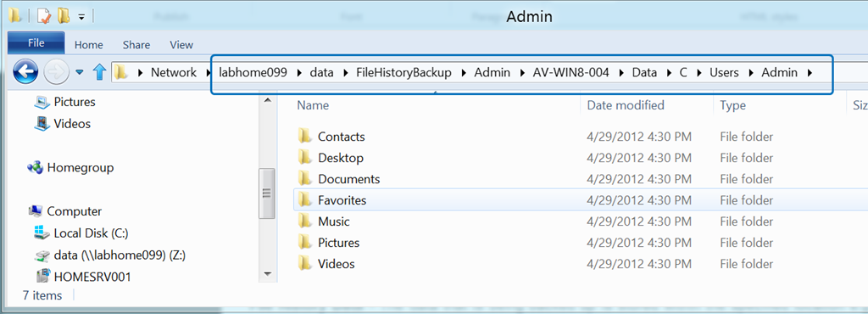Open HOMESRV001 in the navigation pane
Image resolution: width=868 pixels, height=314 pixels.
[x=92, y=277]
